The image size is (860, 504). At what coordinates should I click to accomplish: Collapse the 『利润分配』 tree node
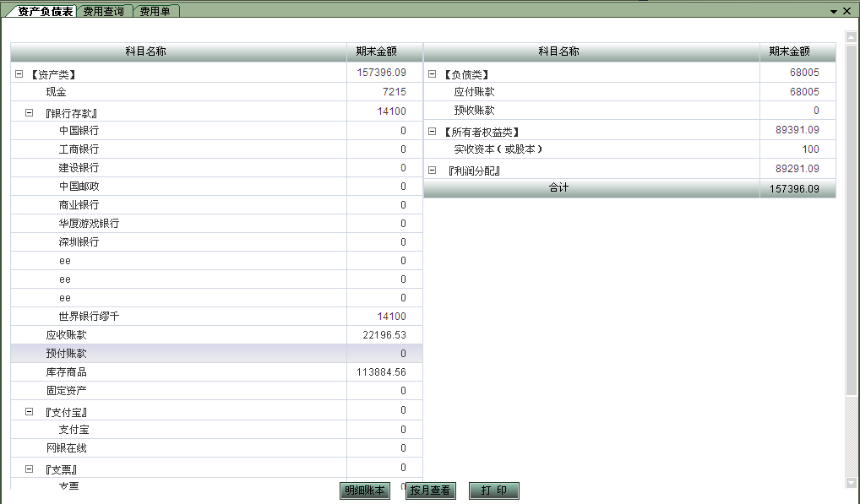432,170
